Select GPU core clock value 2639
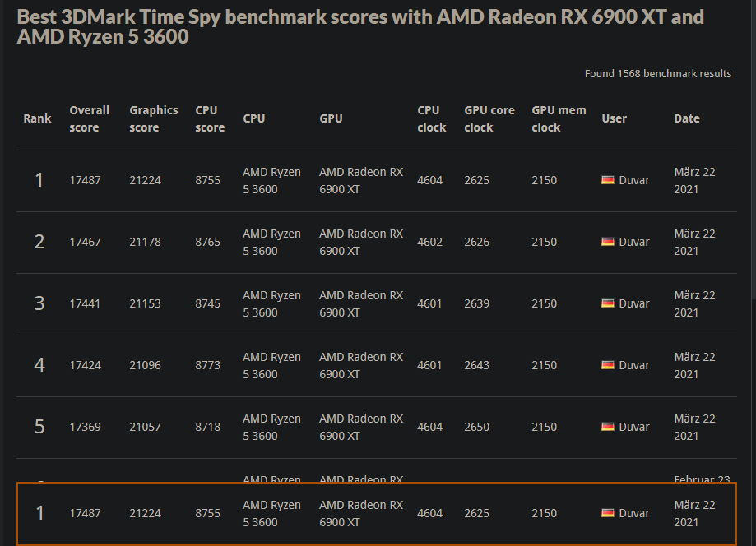 tap(476, 303)
